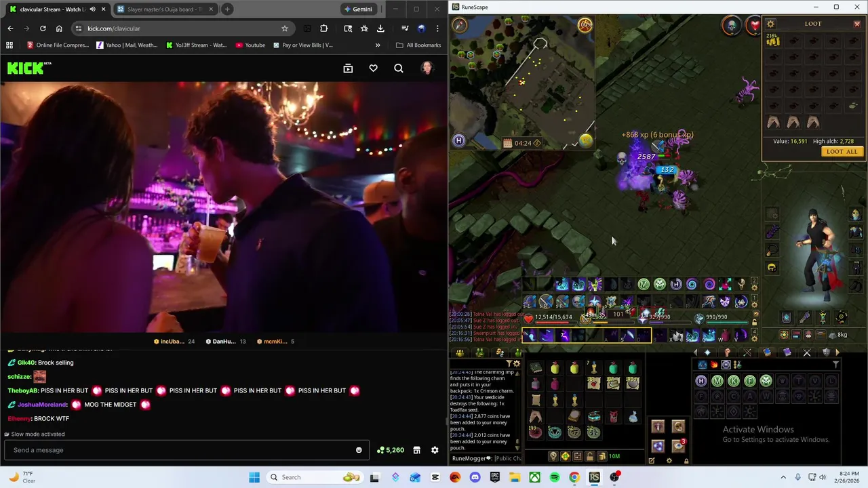
Task: Open Yahoo Mail bookmark
Action: pyautogui.click(x=127, y=45)
